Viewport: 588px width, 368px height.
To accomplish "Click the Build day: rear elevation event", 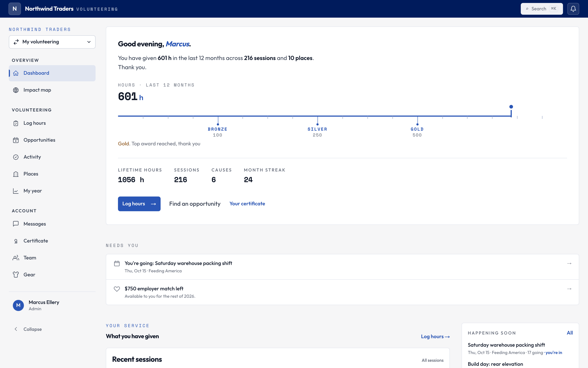I will pos(495,364).
